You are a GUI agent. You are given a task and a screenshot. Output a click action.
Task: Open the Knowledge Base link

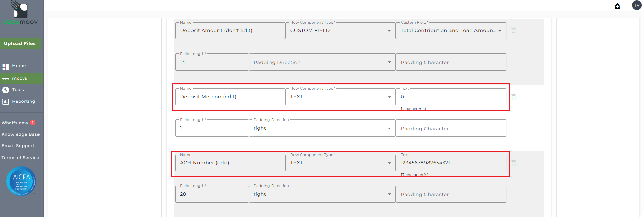click(x=21, y=134)
